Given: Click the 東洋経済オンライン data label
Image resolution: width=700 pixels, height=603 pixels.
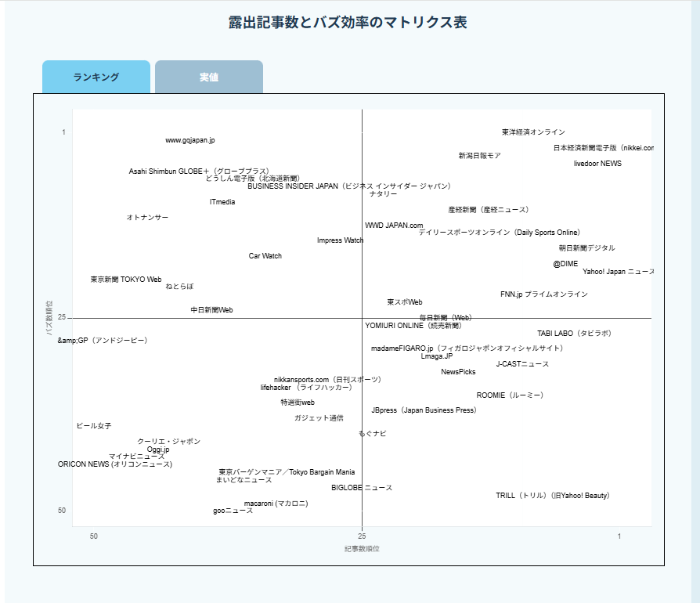Looking at the screenshot, I should [533, 132].
